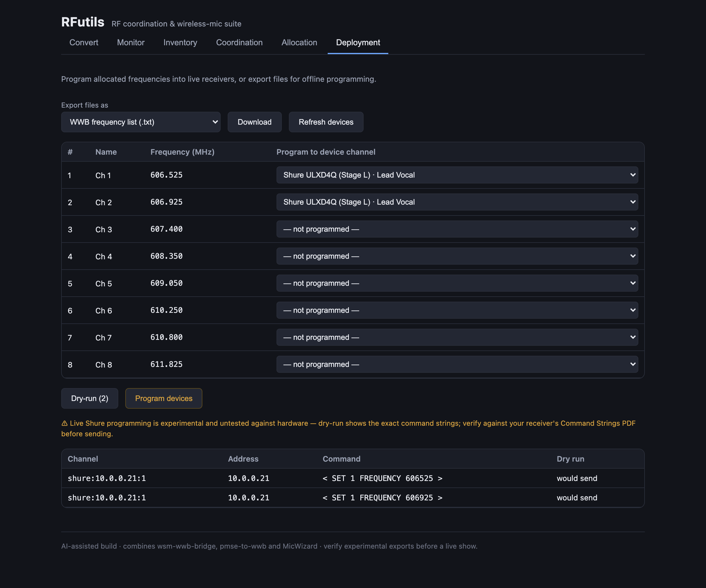Click the Ch 7 name cell
Viewport: 706px width, 588px height.
click(x=104, y=338)
